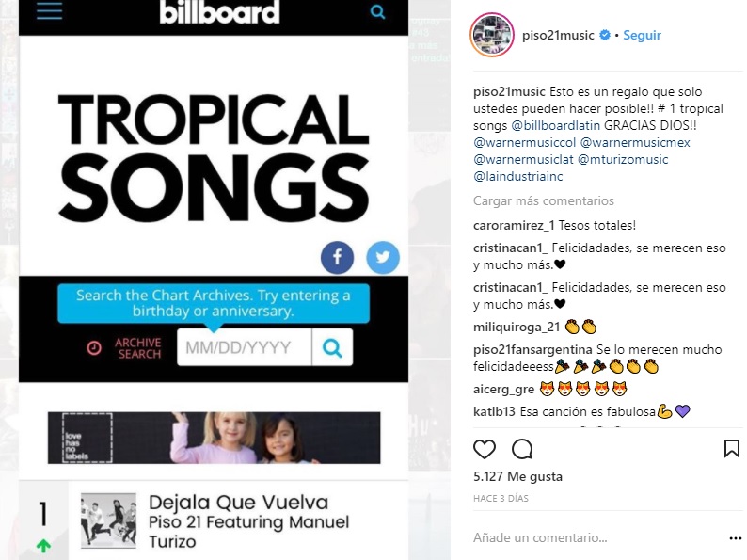This screenshot has height=560, width=747.
Task: Follow account via Seguir link
Action: 642,35
